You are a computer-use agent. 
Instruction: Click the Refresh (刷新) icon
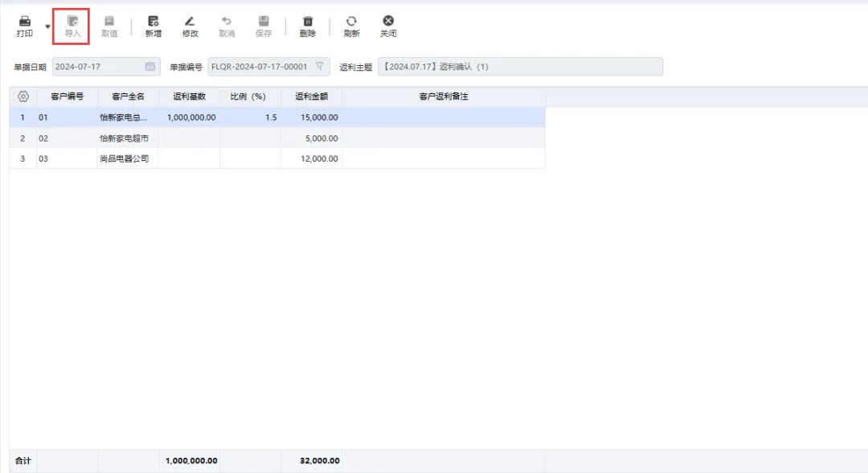pos(351,22)
